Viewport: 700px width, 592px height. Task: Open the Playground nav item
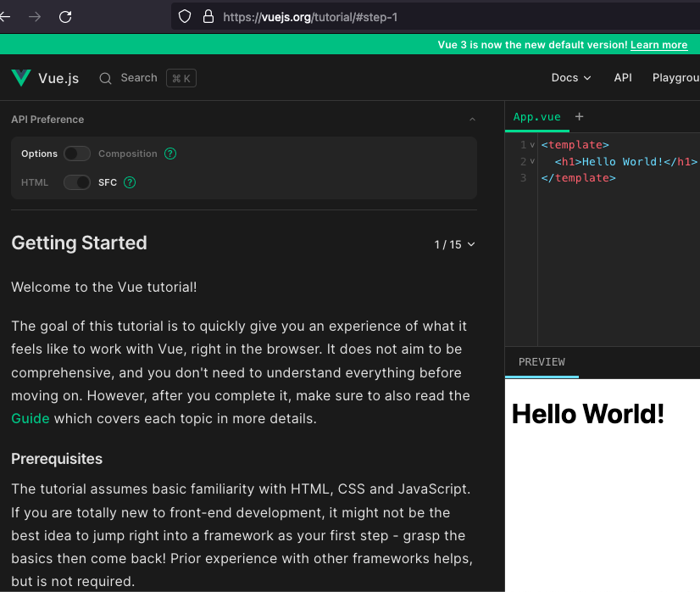675,78
